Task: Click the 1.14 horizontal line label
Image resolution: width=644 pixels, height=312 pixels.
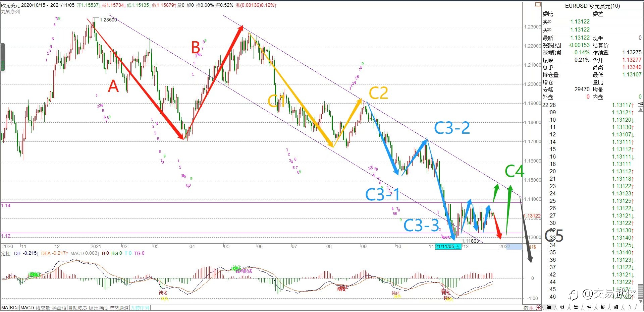Action: 6,205
